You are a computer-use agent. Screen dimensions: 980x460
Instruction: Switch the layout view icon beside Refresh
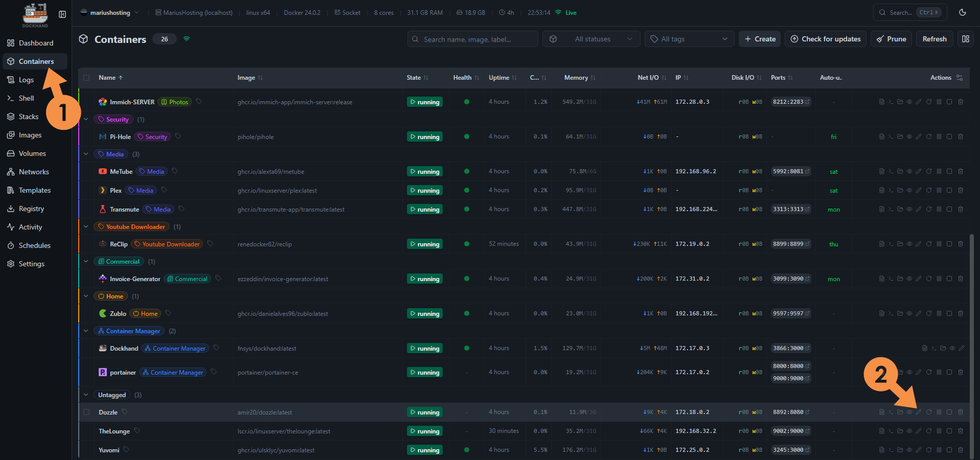pyautogui.click(x=966, y=39)
